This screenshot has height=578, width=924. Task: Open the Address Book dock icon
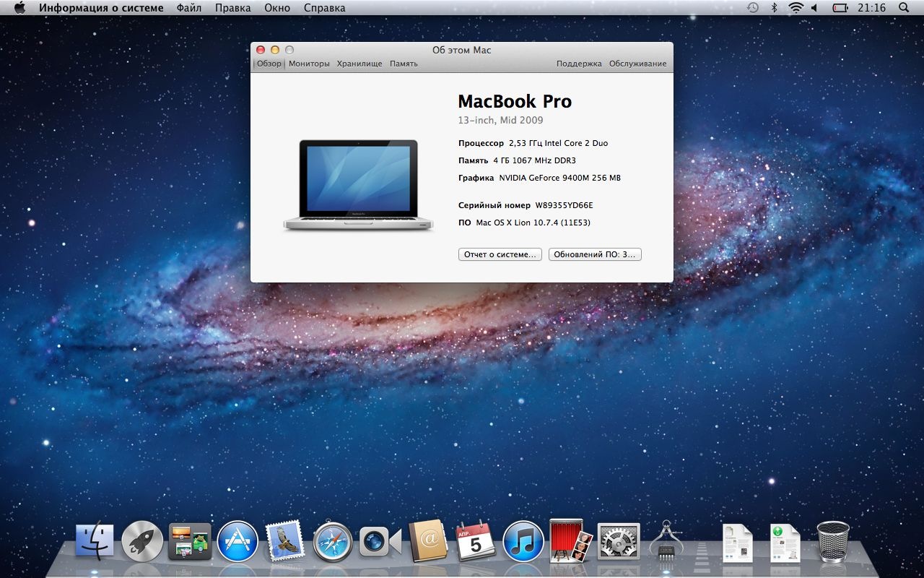coord(428,541)
